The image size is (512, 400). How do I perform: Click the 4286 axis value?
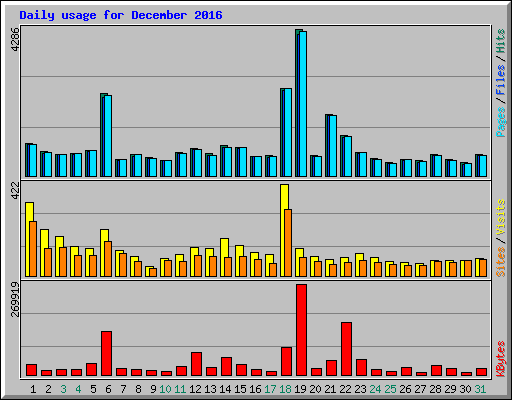coord(15,39)
